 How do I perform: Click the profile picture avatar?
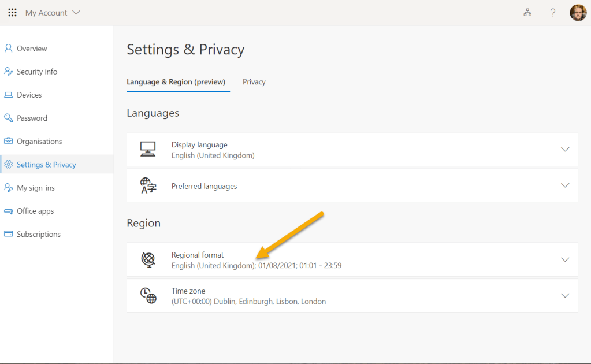[x=578, y=12]
